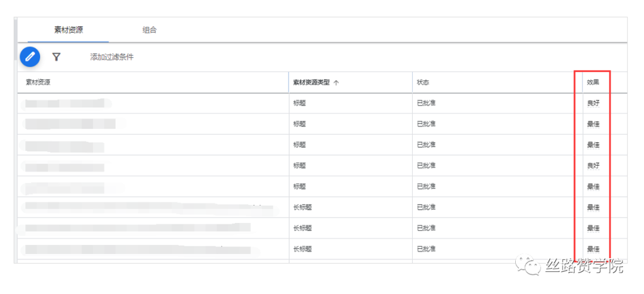Click the 添加过滤条件 filter field
This screenshot has height=294, width=644.
112,57
